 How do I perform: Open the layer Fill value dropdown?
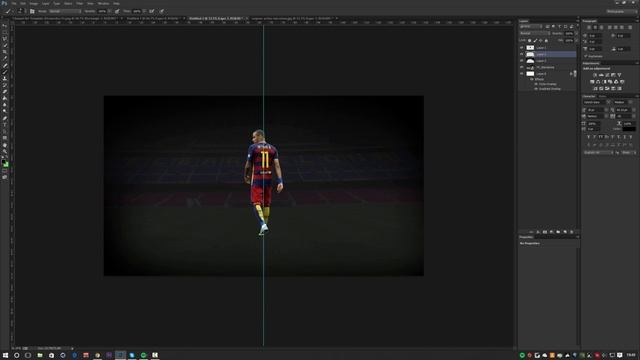(x=576, y=40)
